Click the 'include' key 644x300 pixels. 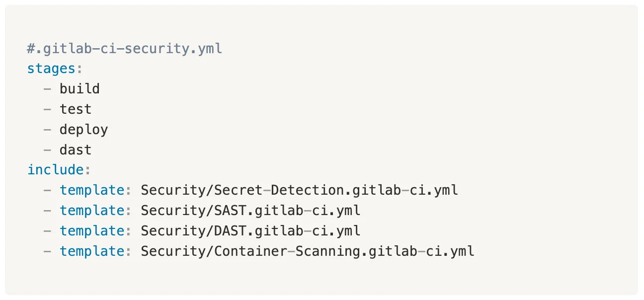55,170
